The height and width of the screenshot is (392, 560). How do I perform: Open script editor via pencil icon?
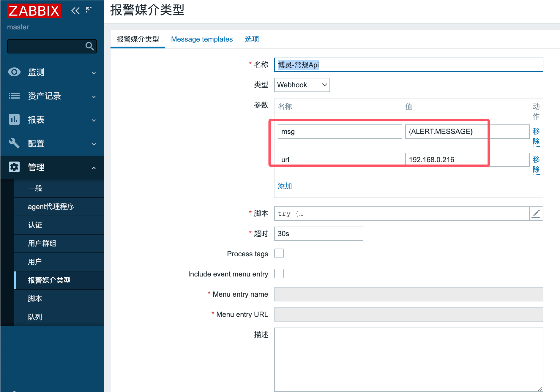536,214
